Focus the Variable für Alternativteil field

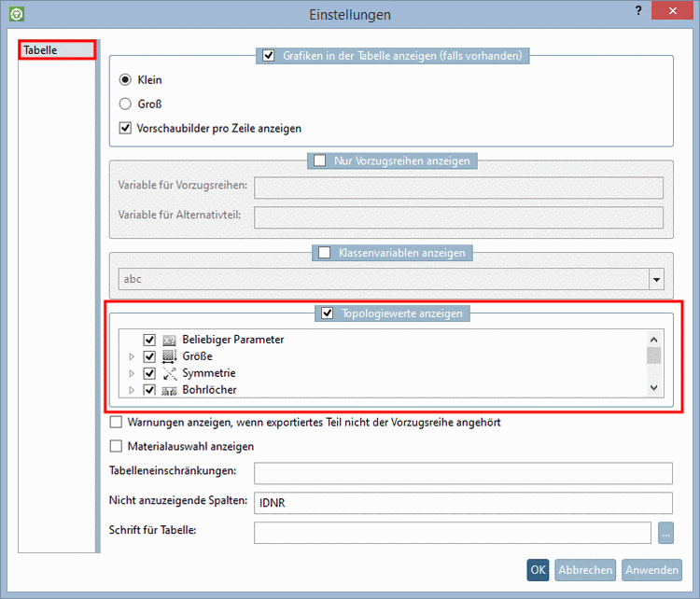click(x=458, y=217)
